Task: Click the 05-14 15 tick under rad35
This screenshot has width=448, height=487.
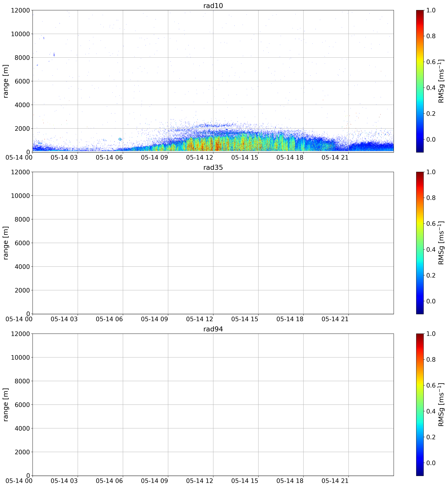Action: click(245, 319)
